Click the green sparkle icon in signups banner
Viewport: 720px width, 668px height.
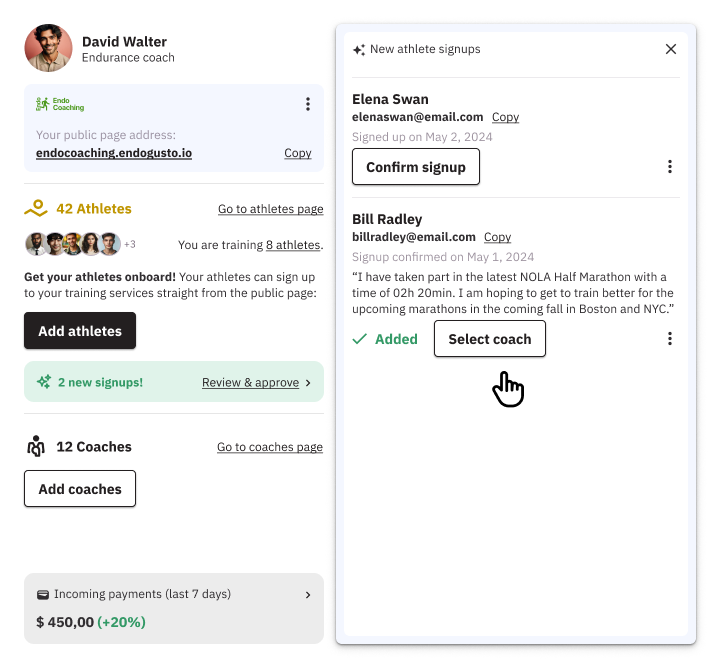click(x=43, y=382)
